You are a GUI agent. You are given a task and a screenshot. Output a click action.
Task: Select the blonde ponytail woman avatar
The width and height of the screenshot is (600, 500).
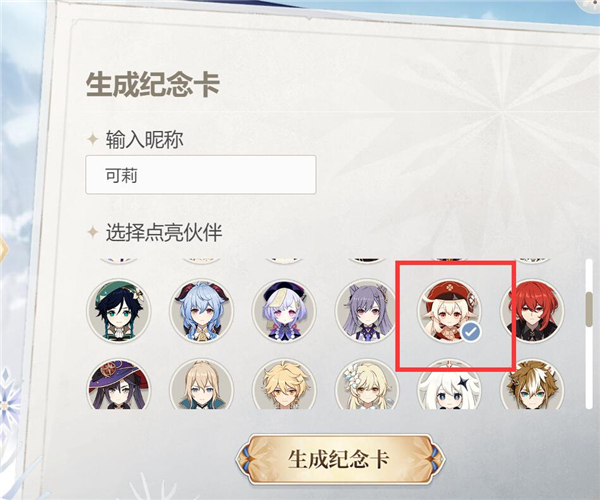click(201, 384)
